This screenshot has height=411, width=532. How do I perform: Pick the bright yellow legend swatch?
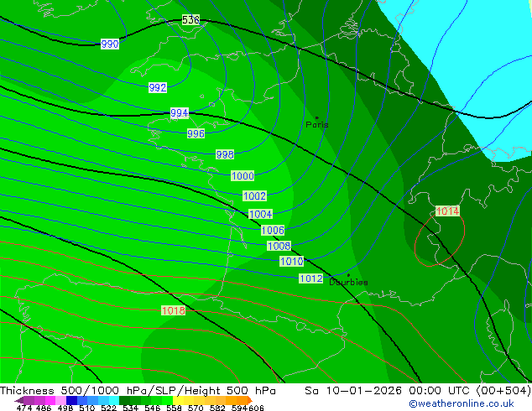pos(178,400)
